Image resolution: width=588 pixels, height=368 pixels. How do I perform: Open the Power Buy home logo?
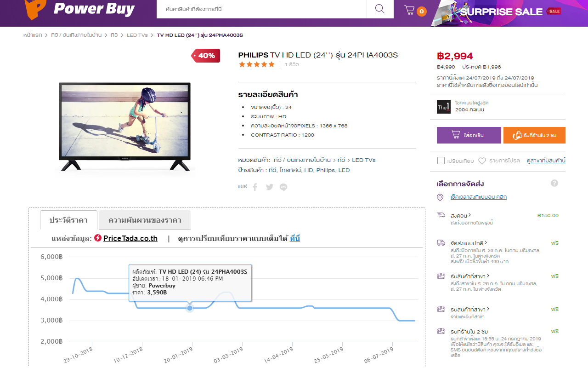pyautogui.click(x=80, y=9)
